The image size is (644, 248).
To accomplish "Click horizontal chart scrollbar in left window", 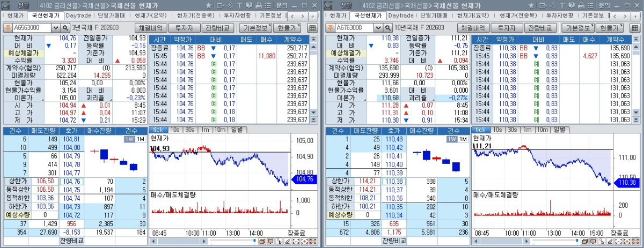I will click(179, 242).
